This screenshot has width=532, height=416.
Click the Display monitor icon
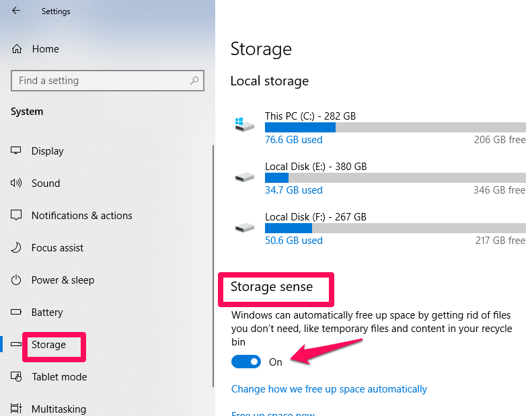click(17, 151)
